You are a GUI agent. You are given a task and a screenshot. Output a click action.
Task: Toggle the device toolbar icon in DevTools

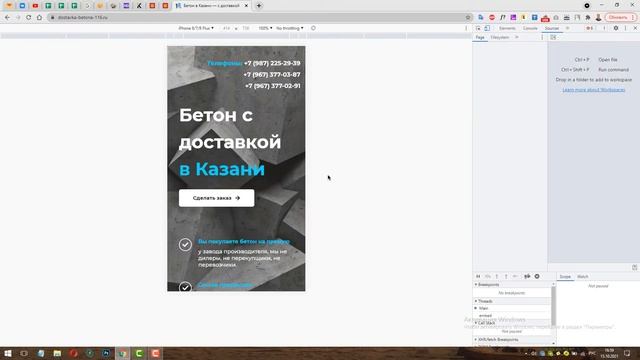(487, 28)
